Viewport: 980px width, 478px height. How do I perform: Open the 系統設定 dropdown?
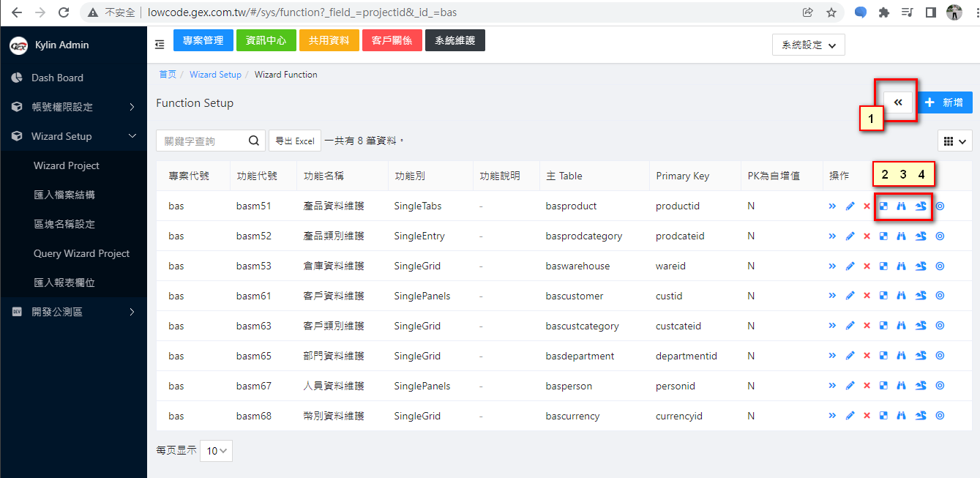(808, 45)
